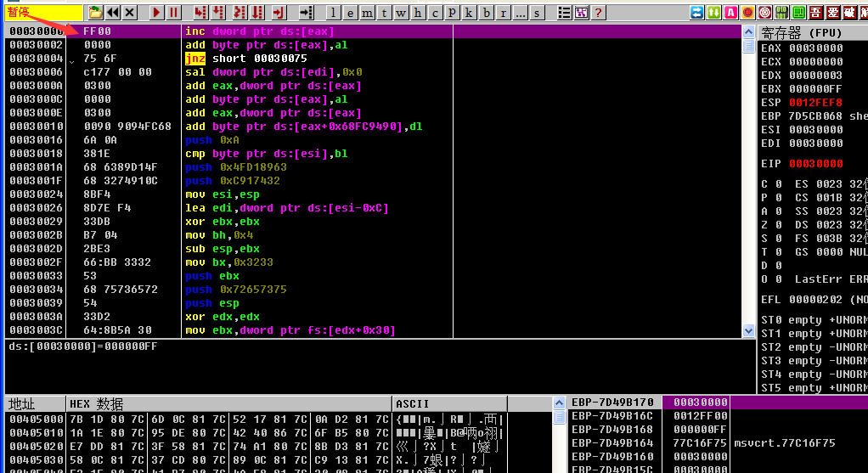Click the Open file folder icon
Screen dimensions: 868x473
[x=96, y=13]
